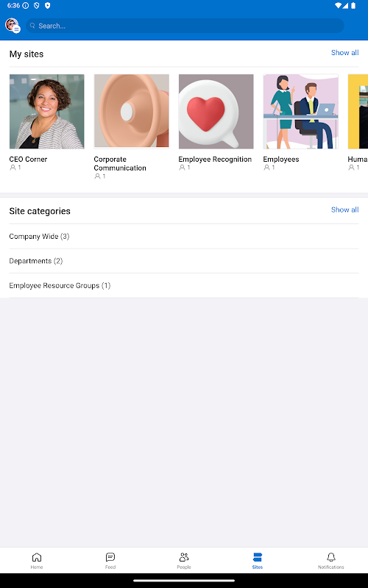Screen dimensions: 368x588
Task: Click the search magnifier icon
Action: [32, 26]
